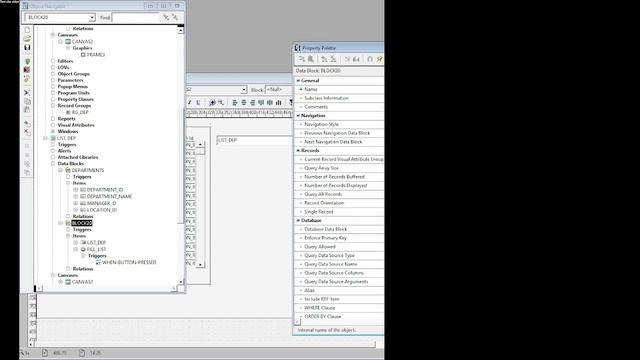Select the Navigation Style property

tap(339, 124)
